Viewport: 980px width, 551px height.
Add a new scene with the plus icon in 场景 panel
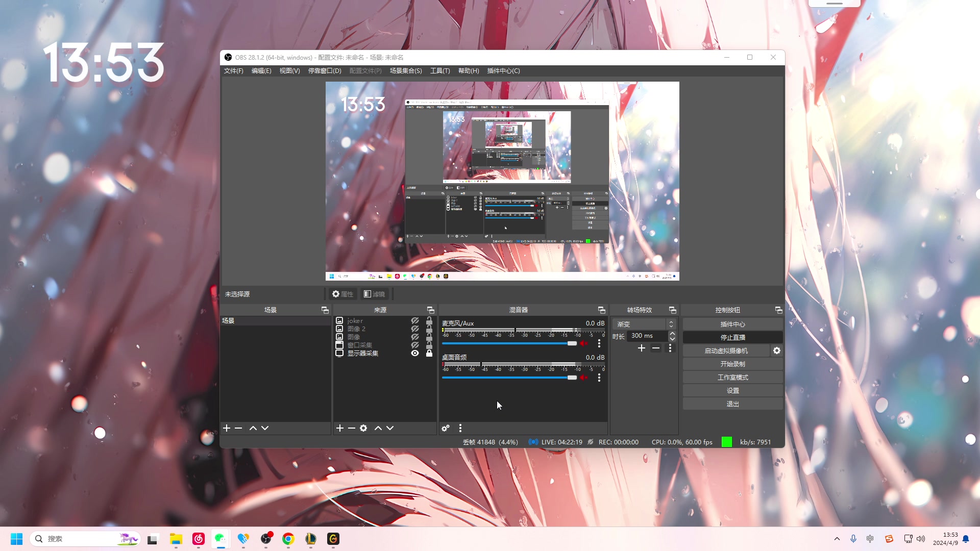pos(227,428)
